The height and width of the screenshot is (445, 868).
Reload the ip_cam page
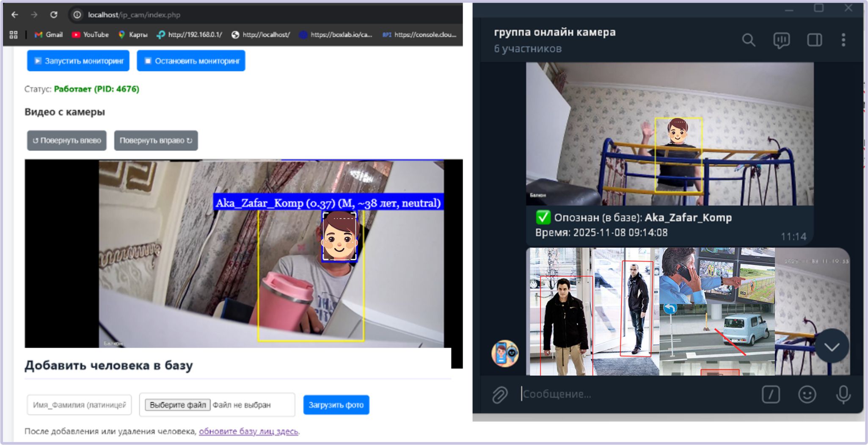54,14
